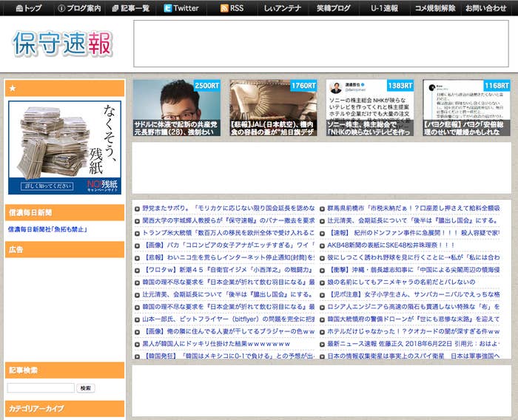
Task: Go to 記事一覧 article list
Action: pyautogui.click(x=131, y=8)
